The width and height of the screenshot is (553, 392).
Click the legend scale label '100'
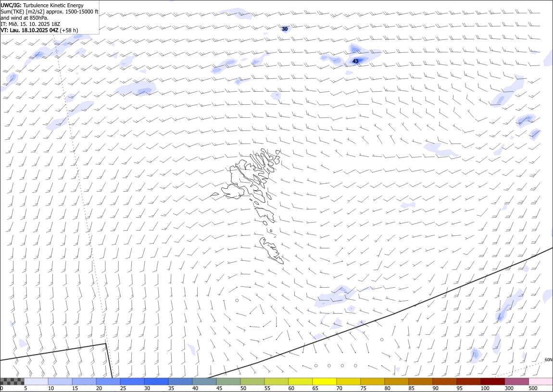point(485,389)
